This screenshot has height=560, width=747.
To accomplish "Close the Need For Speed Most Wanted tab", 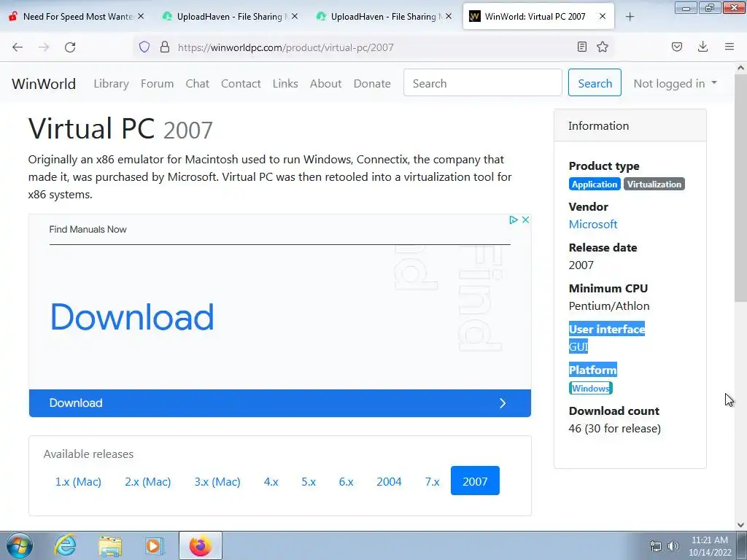I will click(141, 16).
